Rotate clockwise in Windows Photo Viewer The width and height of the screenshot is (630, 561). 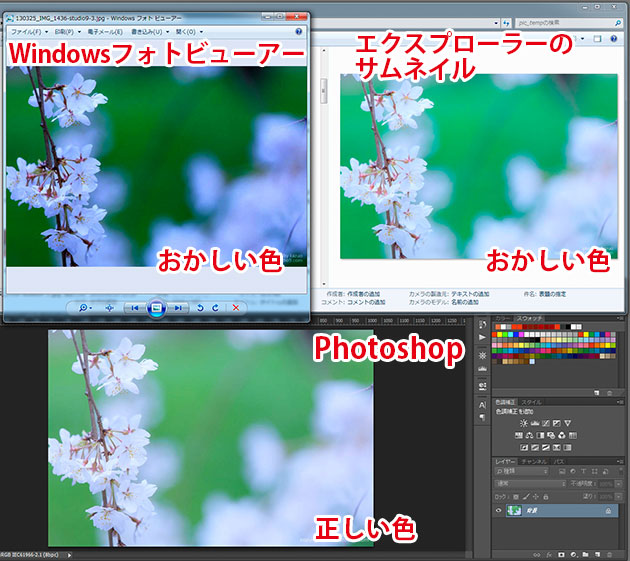point(216,308)
